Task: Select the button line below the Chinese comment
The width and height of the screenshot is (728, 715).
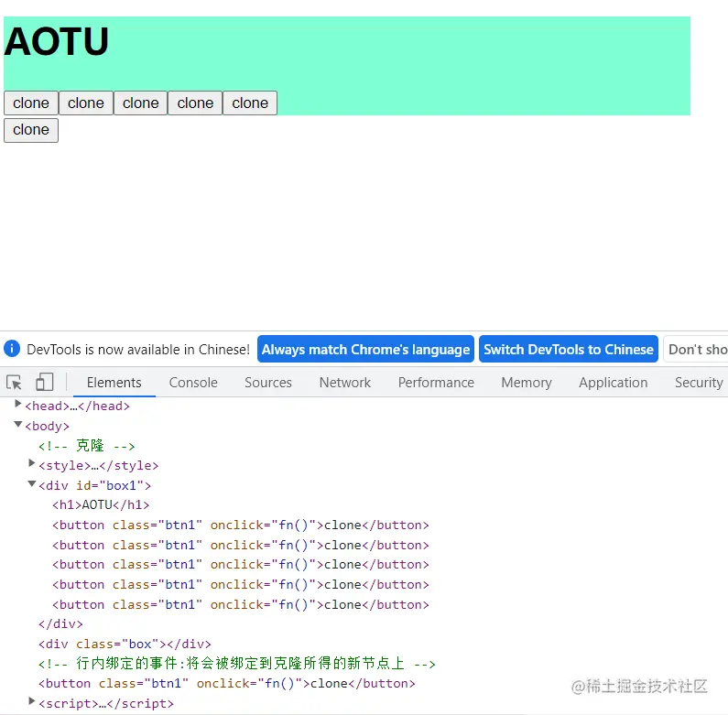Action: [227, 684]
